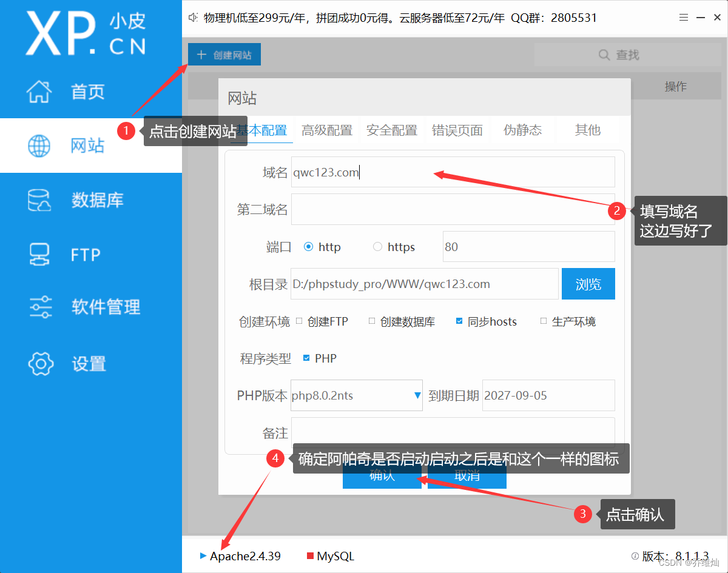Viewport: 728px width, 573px height.
Task: Switch to the 其他 tab
Action: point(588,130)
